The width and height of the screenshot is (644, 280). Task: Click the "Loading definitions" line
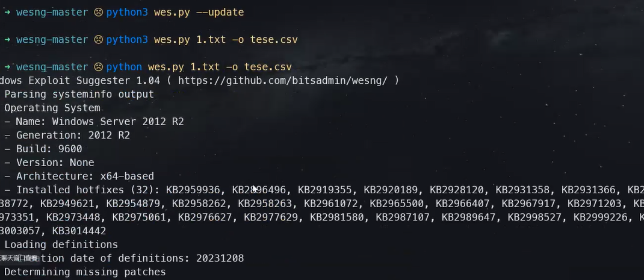[x=61, y=244]
